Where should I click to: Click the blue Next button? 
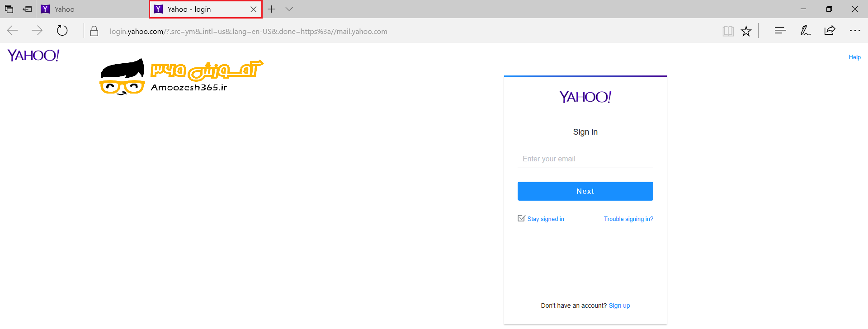pyautogui.click(x=585, y=191)
